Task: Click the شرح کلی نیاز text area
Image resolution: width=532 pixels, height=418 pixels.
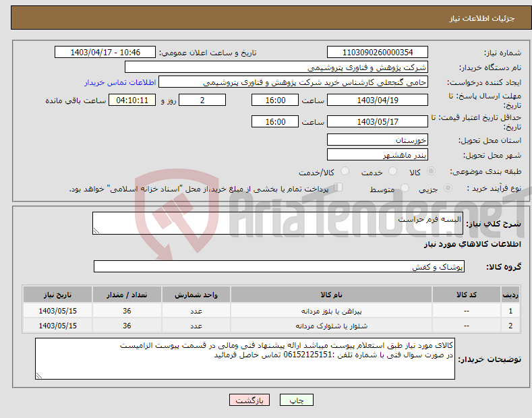Action: tap(278, 223)
